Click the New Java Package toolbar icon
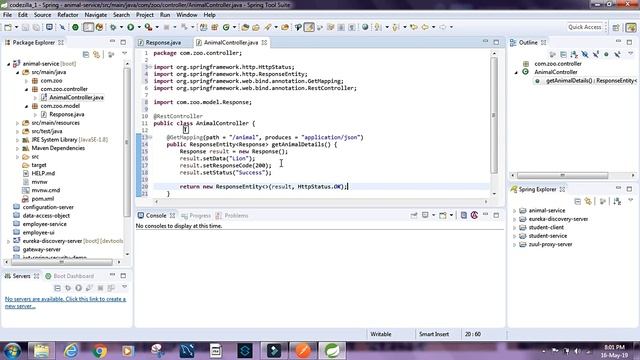Viewport: 640px width, 360px height. [x=215, y=27]
